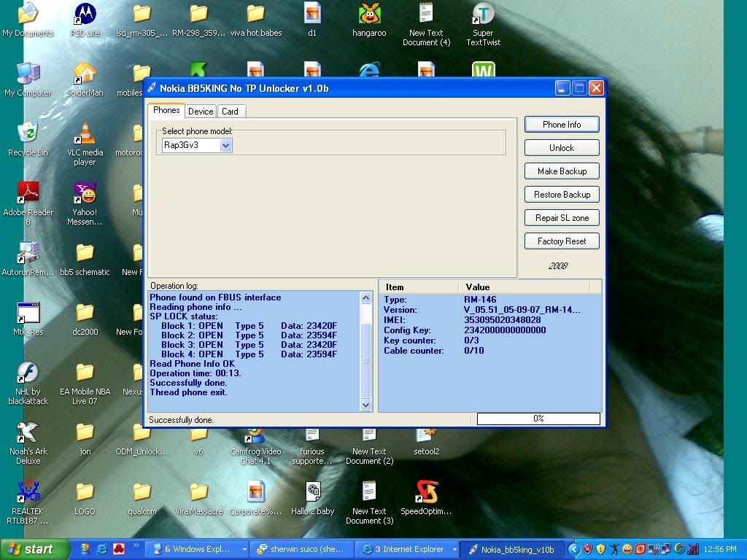
Task: Open the setool2 desktop icon
Action: pos(426,442)
